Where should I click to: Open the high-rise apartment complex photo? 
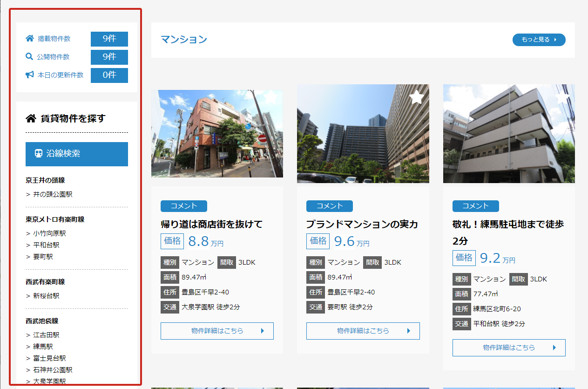363,134
